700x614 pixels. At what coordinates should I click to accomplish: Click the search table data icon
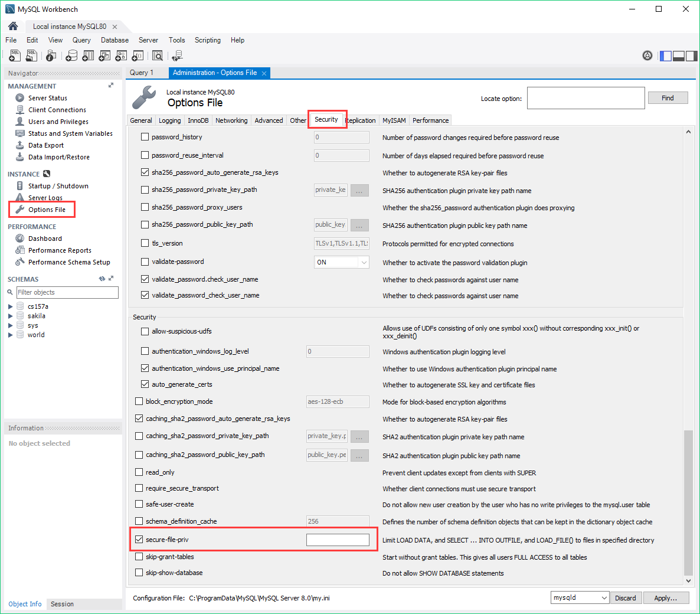tap(158, 55)
